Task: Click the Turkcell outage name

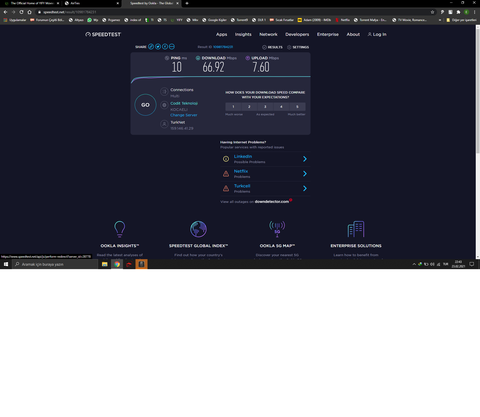Action: [242, 186]
